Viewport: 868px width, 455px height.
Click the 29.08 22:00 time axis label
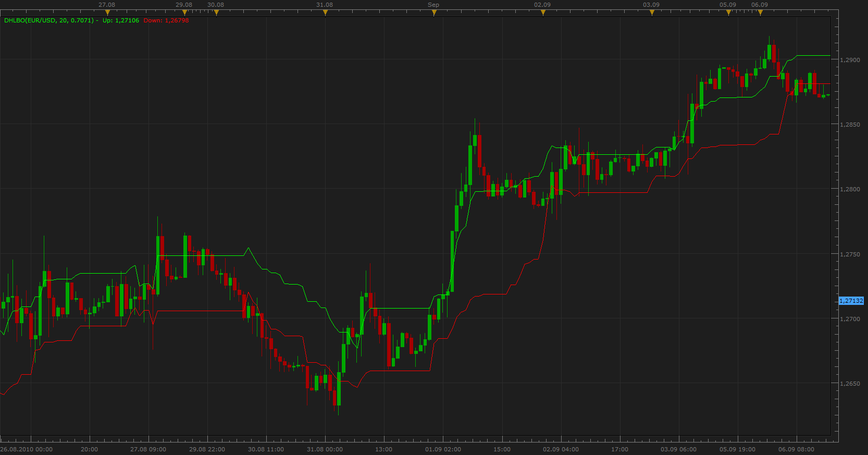click(x=207, y=449)
